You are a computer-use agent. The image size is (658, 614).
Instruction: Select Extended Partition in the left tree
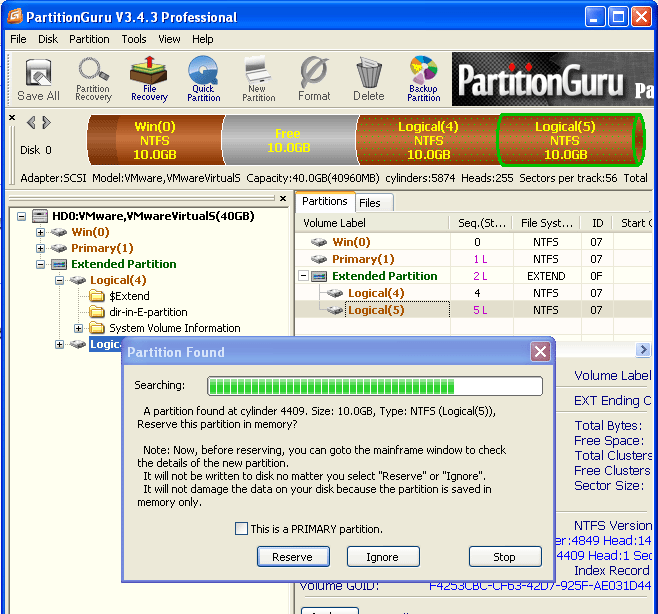pyautogui.click(x=123, y=264)
